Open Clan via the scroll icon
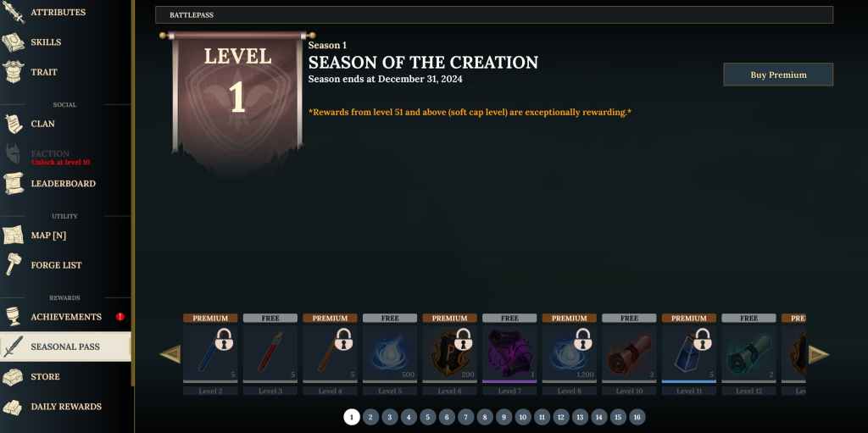Screen dimensions: 868x433 tap(14, 124)
